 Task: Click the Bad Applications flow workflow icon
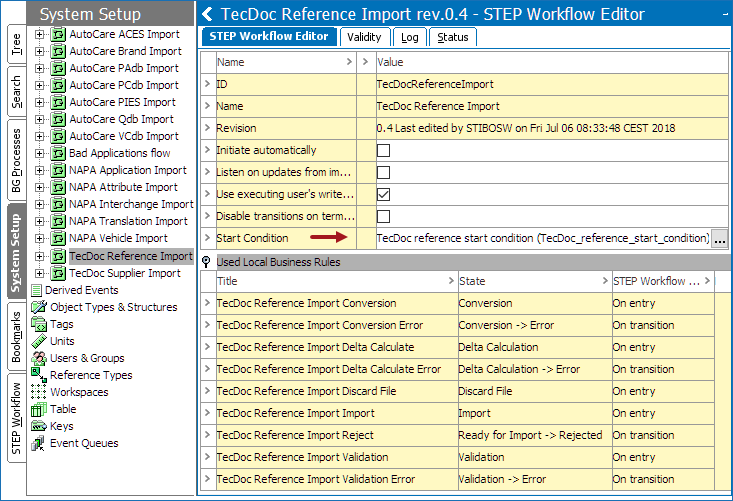pos(58,153)
